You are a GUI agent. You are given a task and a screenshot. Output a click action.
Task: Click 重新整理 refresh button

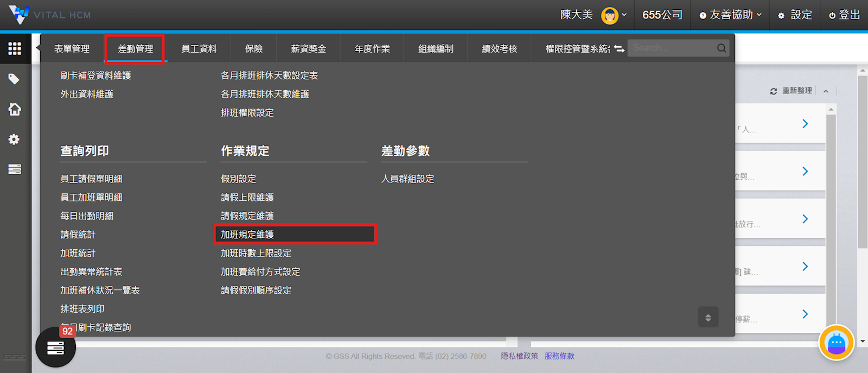tap(791, 91)
